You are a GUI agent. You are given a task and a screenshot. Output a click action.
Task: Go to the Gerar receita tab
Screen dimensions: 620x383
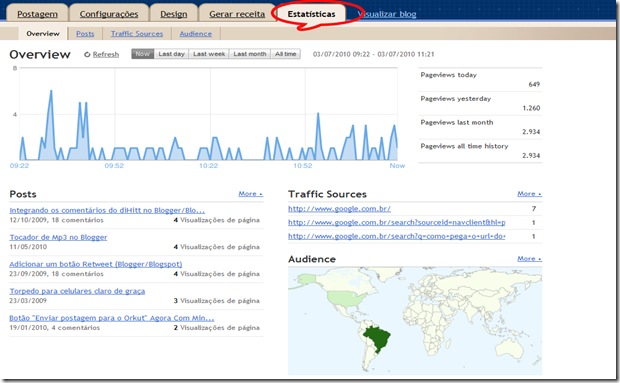(237, 14)
